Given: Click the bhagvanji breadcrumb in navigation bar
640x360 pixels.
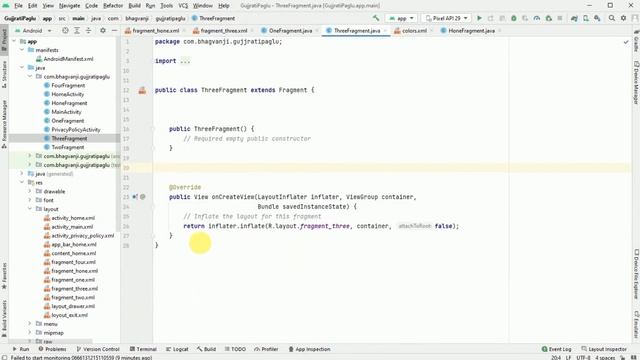Looking at the screenshot, I should (137, 18).
